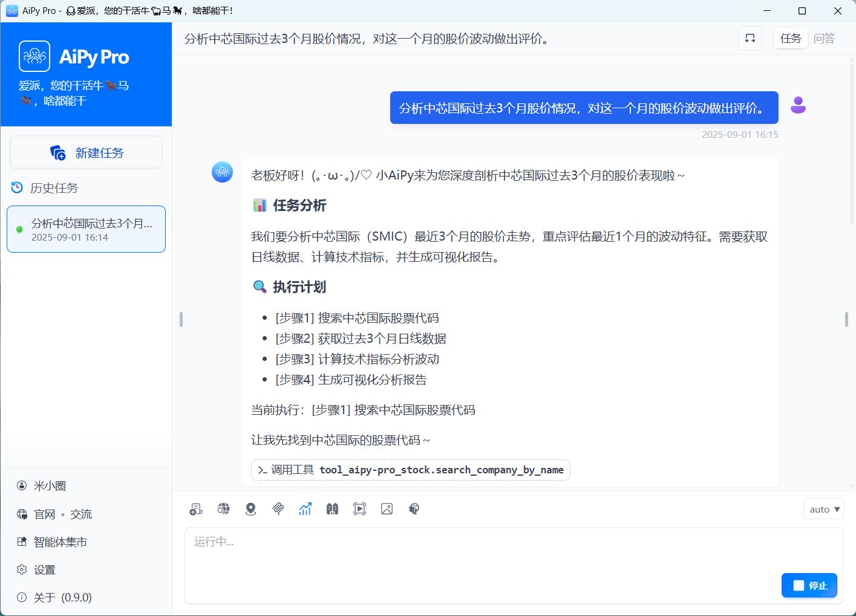Click the 运行中... message input field

pyautogui.click(x=514, y=565)
